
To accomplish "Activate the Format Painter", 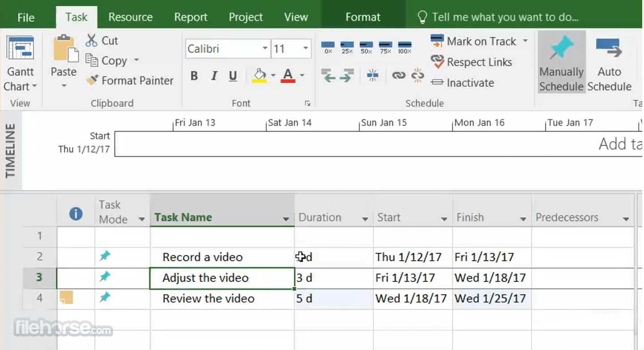I will pyautogui.click(x=130, y=81).
